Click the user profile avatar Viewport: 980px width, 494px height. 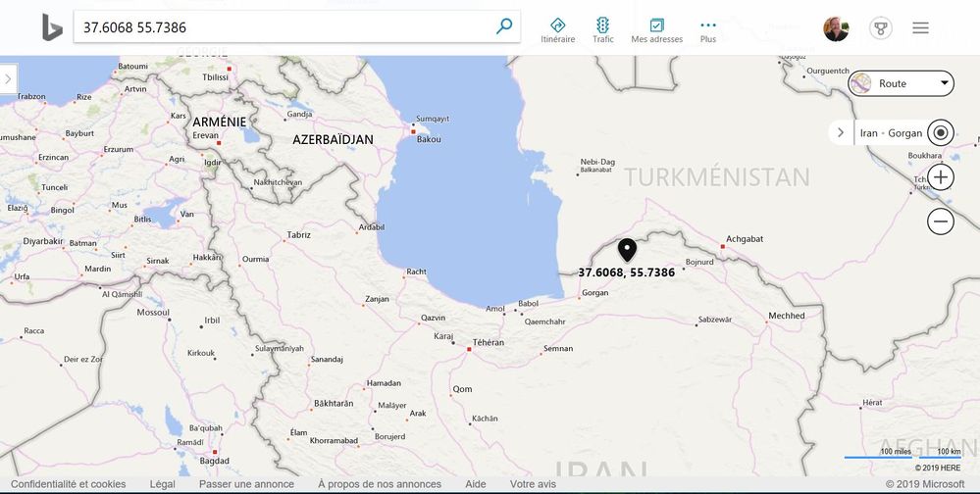tap(836, 28)
